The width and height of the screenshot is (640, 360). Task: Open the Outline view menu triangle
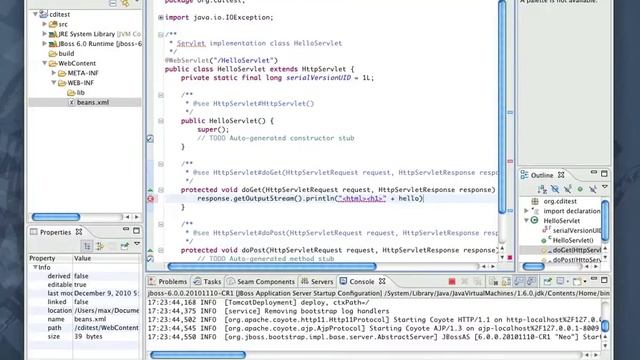[605, 187]
